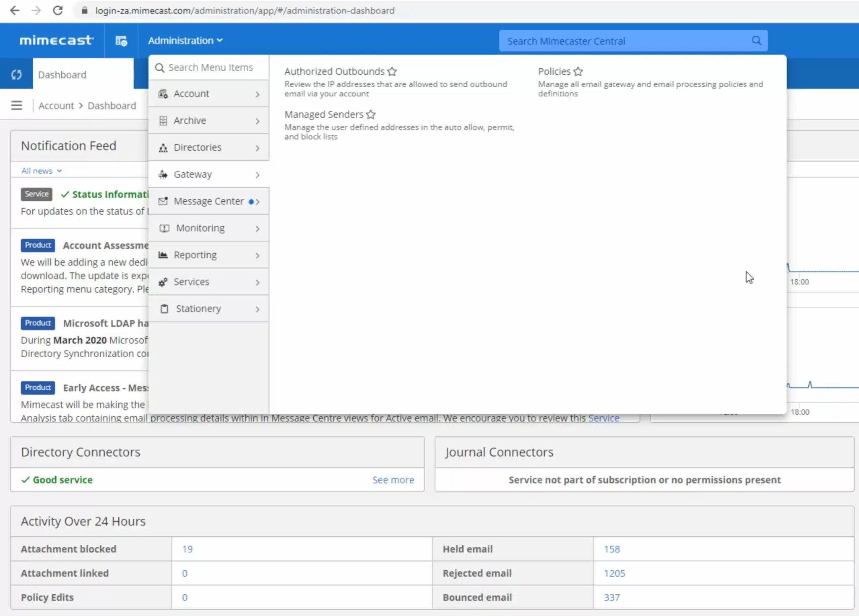Click the magnifier icon in Mimecaster Central search
The width and height of the screenshot is (859, 616).
coord(756,41)
